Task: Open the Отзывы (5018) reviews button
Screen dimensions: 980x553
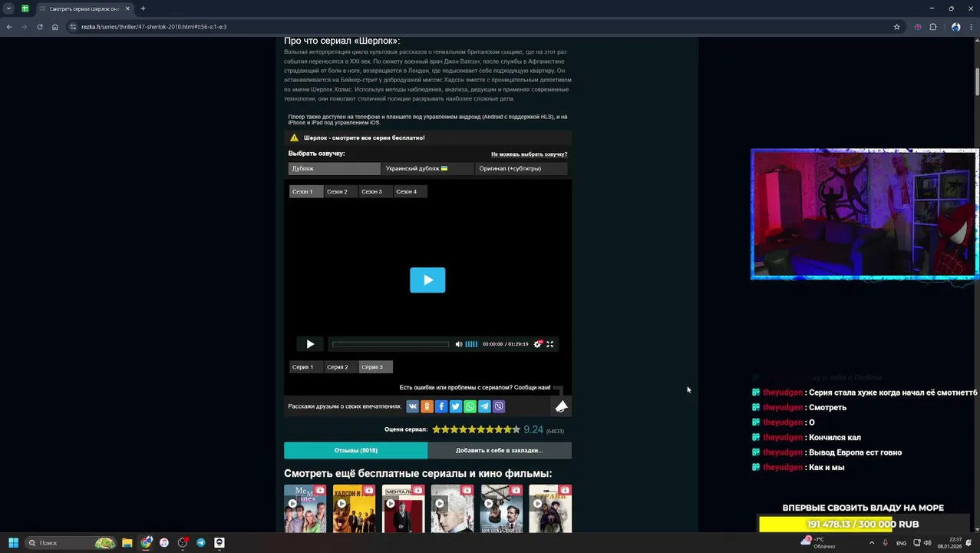Action: pyautogui.click(x=355, y=450)
